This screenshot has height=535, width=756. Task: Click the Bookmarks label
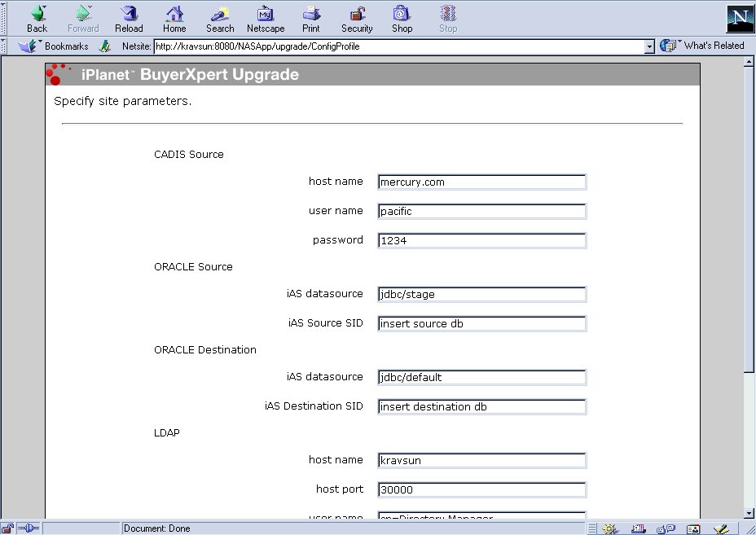point(67,46)
